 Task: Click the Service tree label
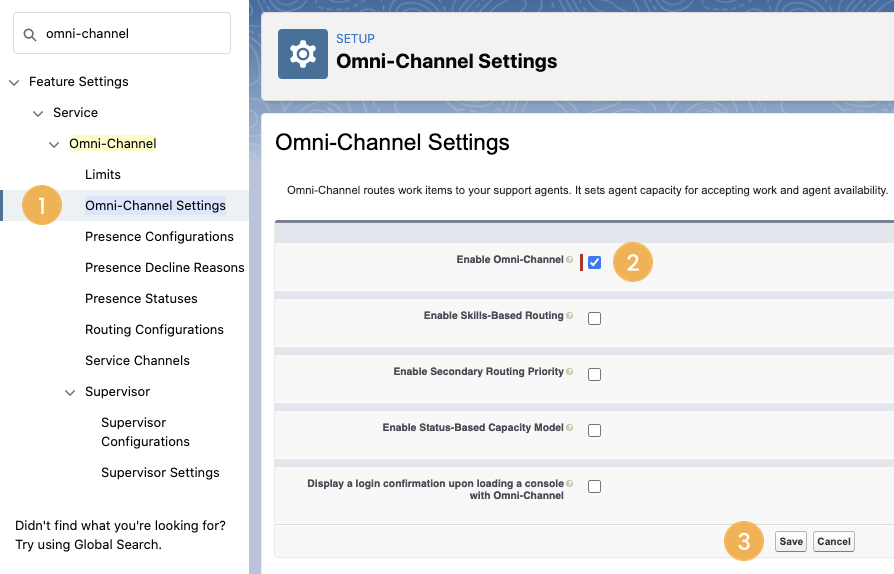click(x=75, y=112)
